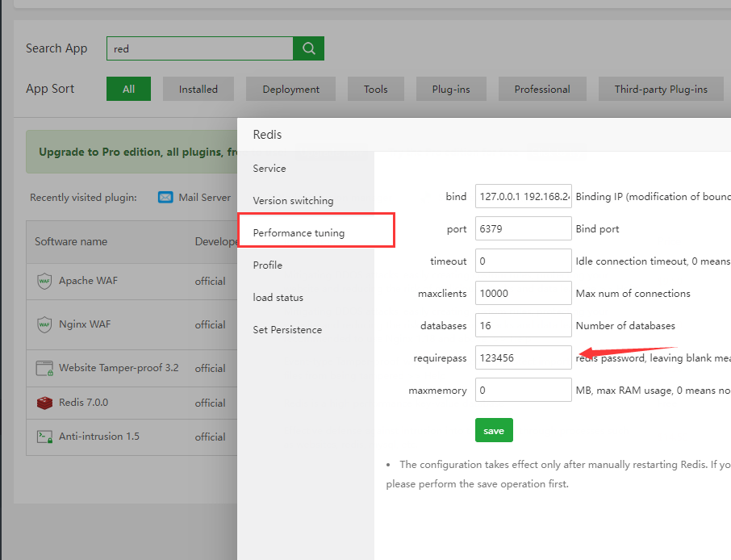This screenshot has height=560, width=731.
Task: Focus the Search App text box
Action: 199,48
